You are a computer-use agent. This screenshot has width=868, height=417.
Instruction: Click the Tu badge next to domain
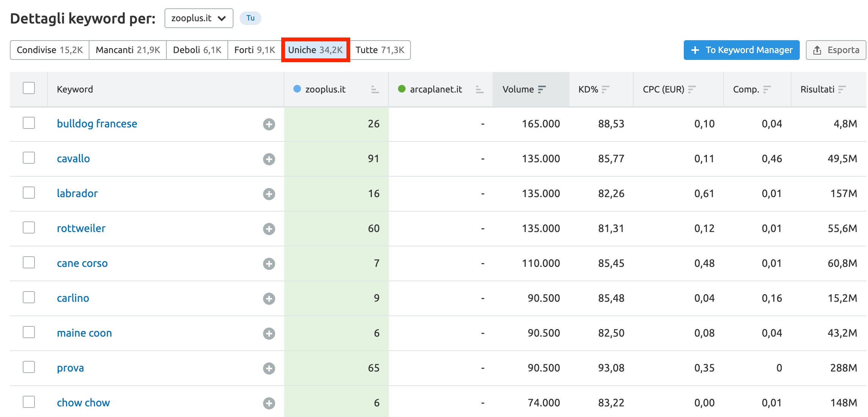pyautogui.click(x=251, y=18)
